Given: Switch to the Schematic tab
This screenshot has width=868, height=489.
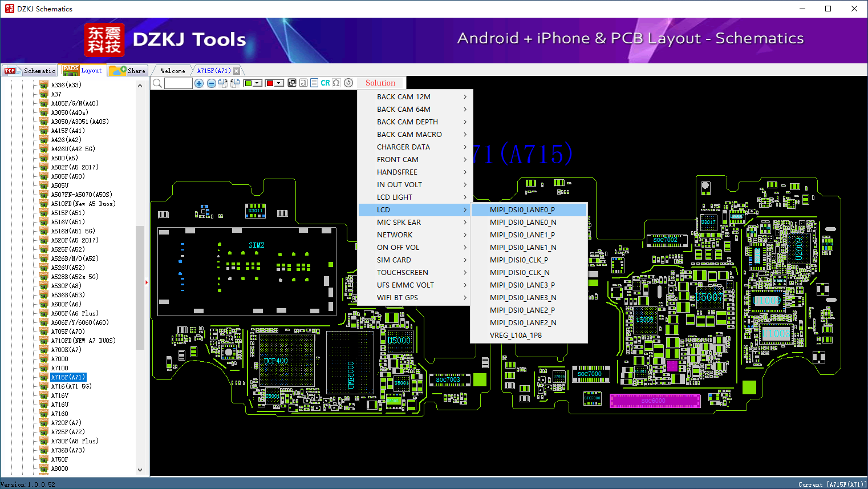Looking at the screenshot, I should point(30,71).
